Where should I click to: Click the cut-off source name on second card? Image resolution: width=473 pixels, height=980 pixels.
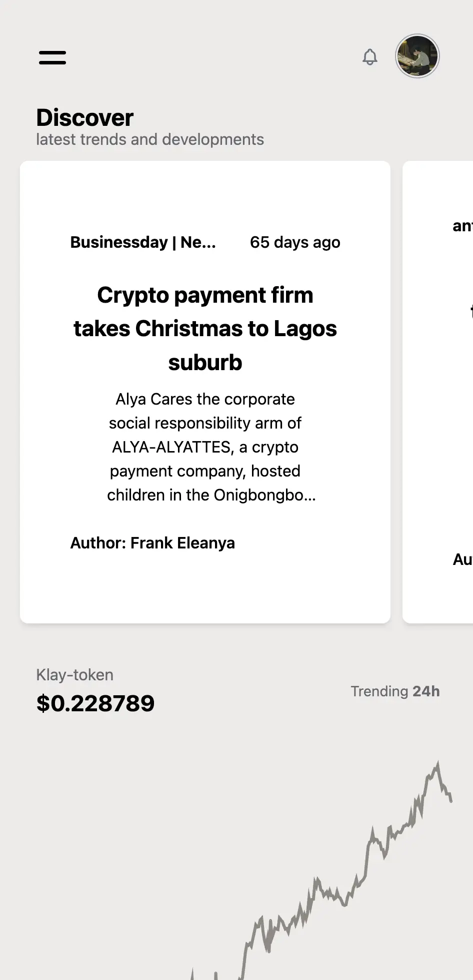point(462,226)
